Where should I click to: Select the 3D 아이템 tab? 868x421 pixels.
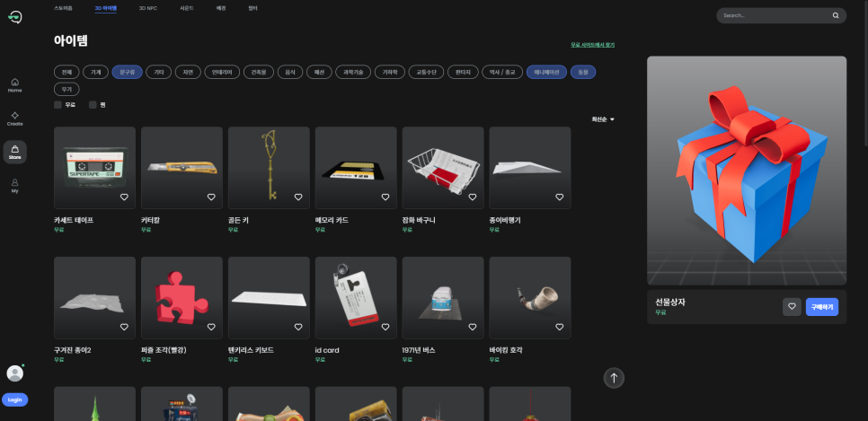[105, 8]
